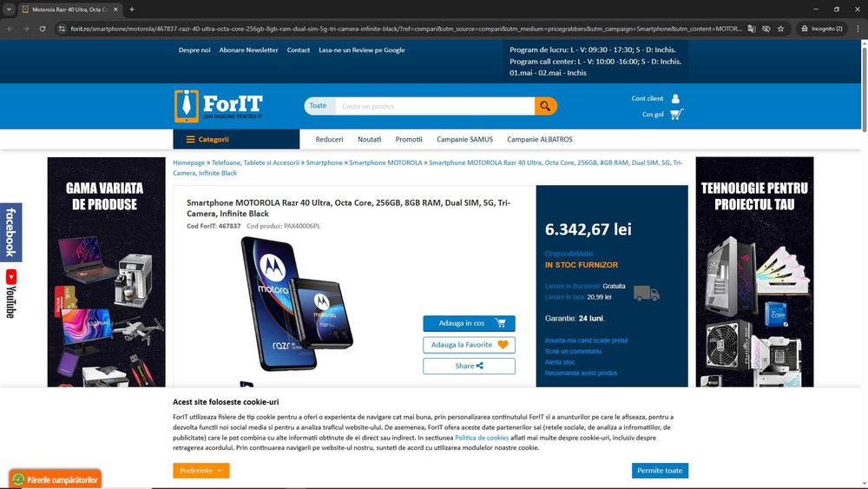Bookmark this page with star icon
Screen dimensions: 868x489
pyautogui.click(x=780, y=29)
